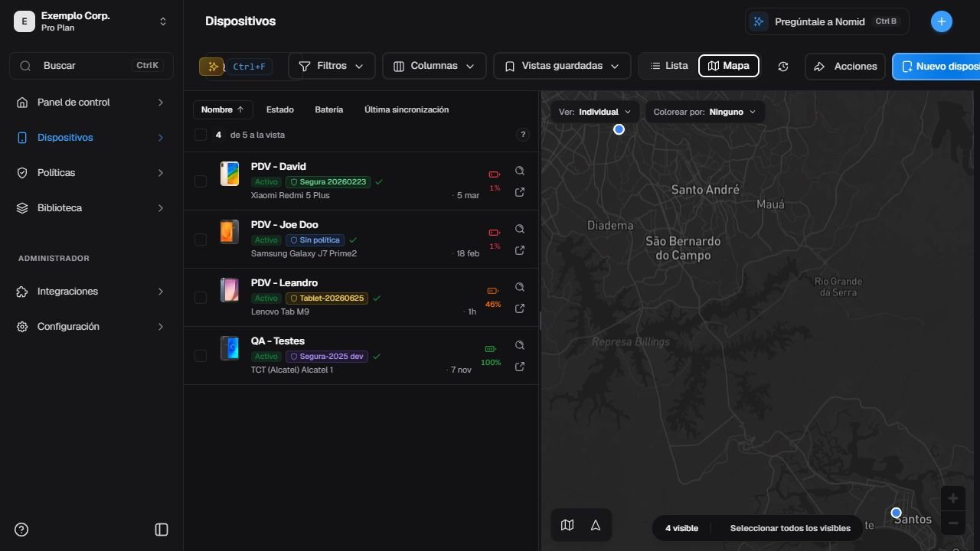Open the Ver: Individual dropdown on map

(x=595, y=112)
